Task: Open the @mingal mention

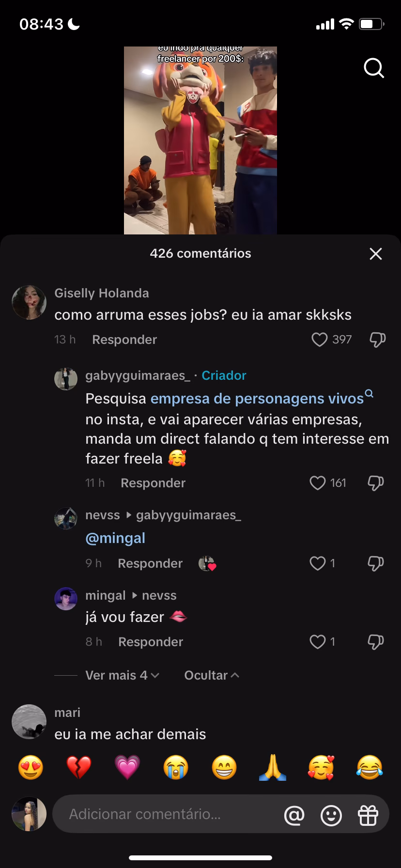Action: tap(115, 538)
